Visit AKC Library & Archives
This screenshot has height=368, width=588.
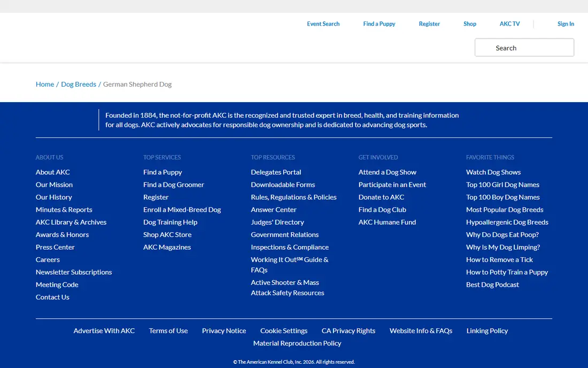click(71, 222)
